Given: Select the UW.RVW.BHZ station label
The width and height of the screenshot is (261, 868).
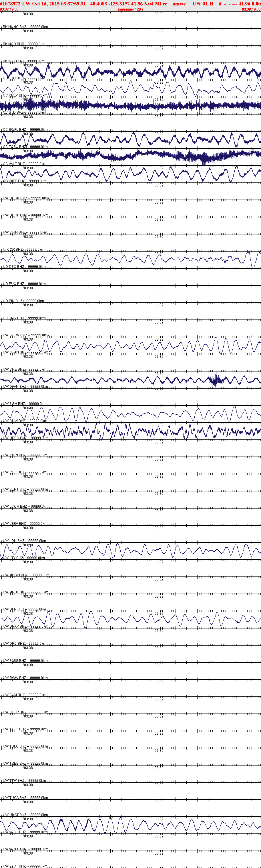Looking at the screenshot, I should pos(25,678).
